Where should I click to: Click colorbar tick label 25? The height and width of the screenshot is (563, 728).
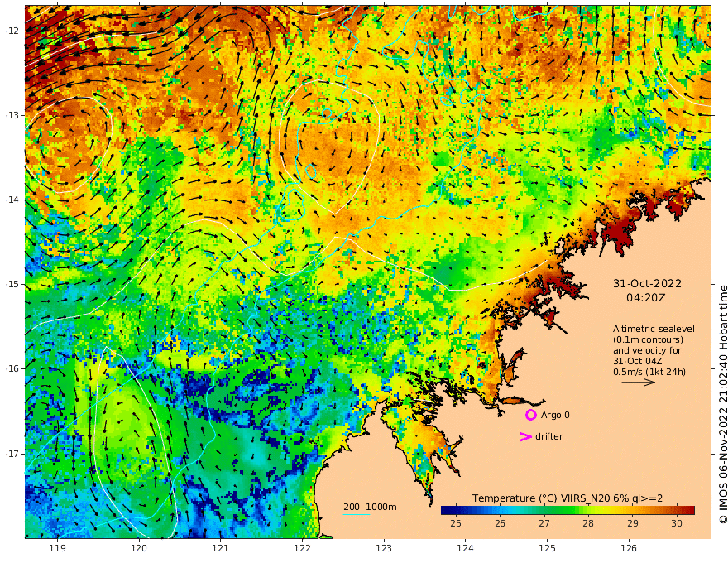click(456, 523)
